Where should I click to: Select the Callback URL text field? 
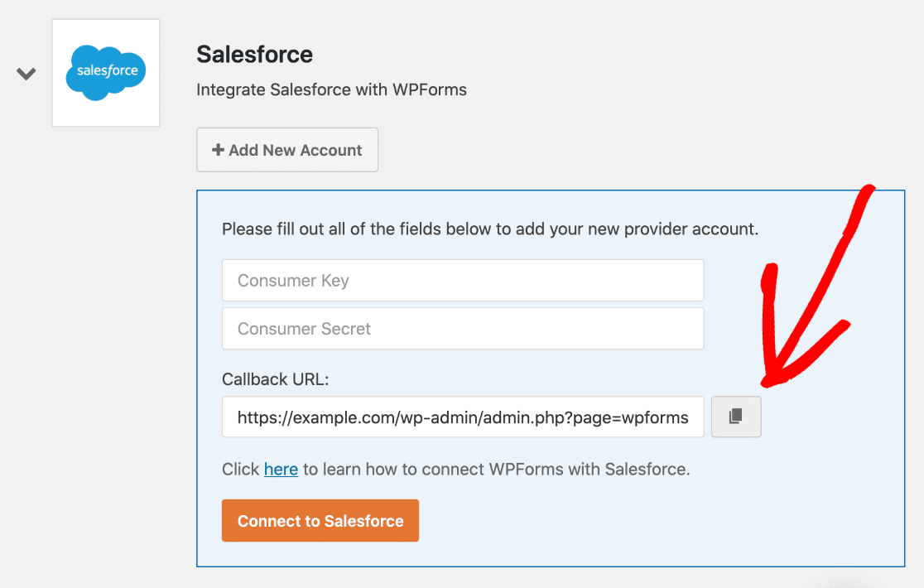pyautogui.click(x=462, y=417)
